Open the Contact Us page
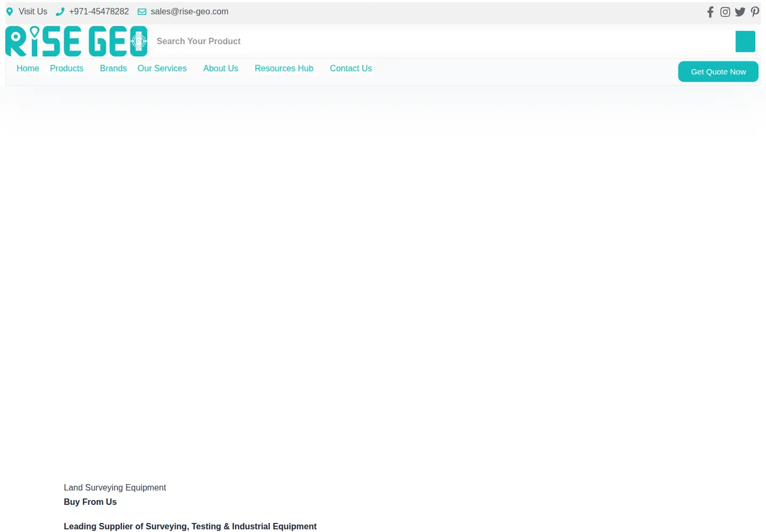766x532 pixels. [351, 68]
